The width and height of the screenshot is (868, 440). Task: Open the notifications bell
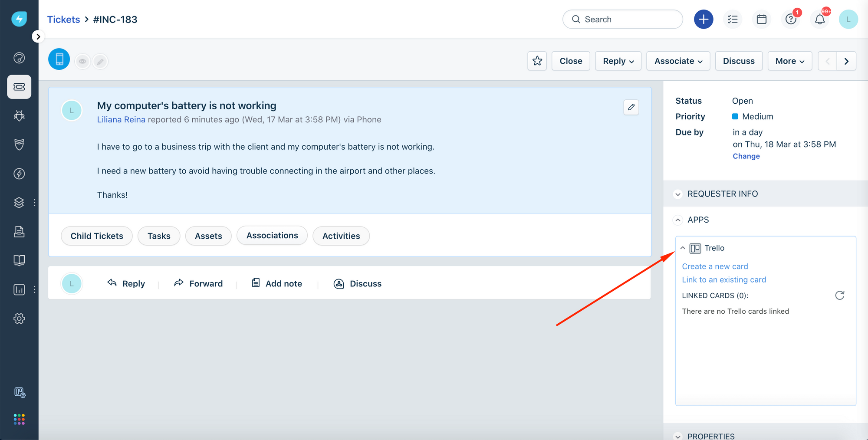tap(819, 19)
